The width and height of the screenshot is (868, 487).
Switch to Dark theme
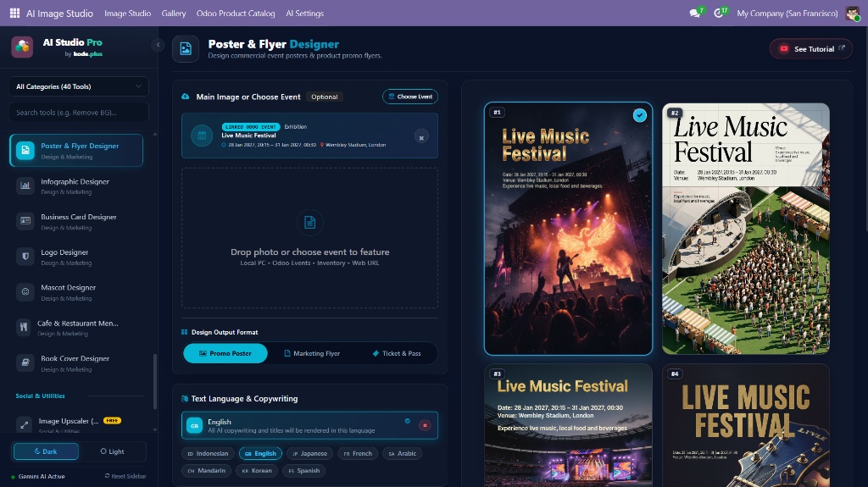pos(46,451)
